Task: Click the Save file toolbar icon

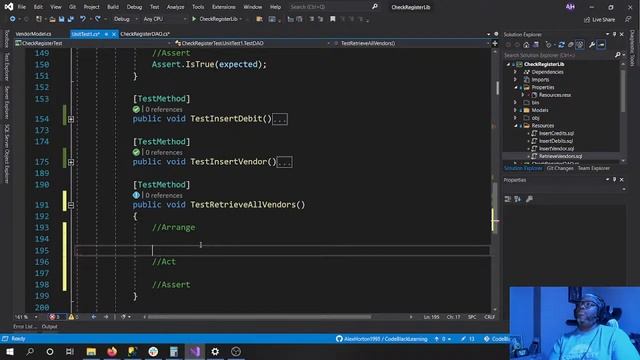Action: [62, 19]
